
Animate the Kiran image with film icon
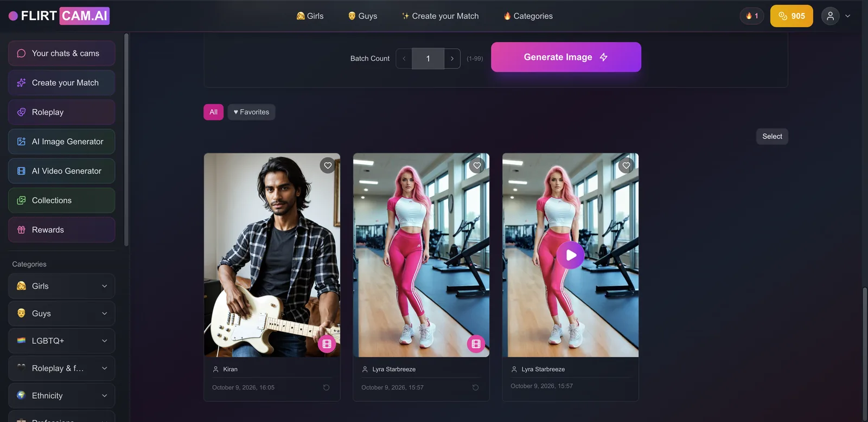pyautogui.click(x=327, y=344)
